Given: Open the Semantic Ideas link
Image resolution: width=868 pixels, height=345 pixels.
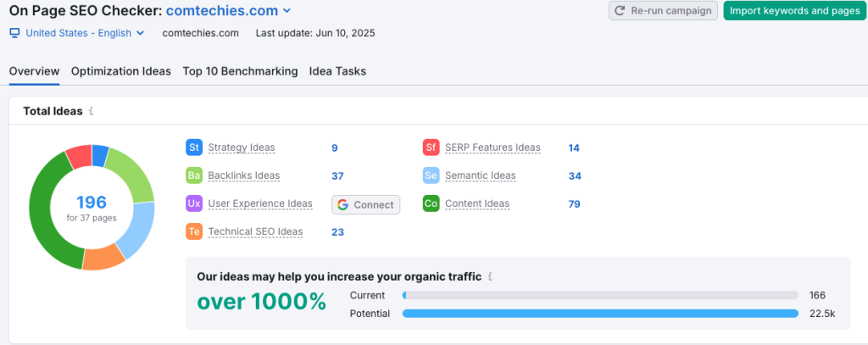Looking at the screenshot, I should tap(481, 175).
